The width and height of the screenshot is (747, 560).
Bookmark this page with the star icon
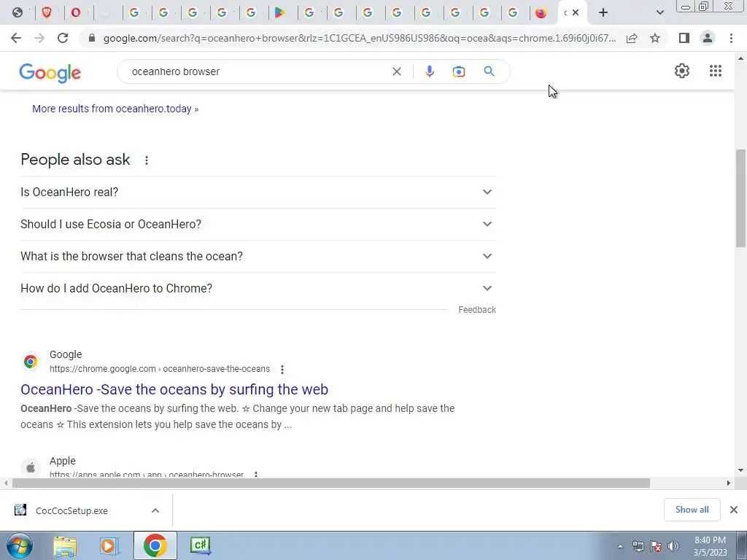pos(655,38)
